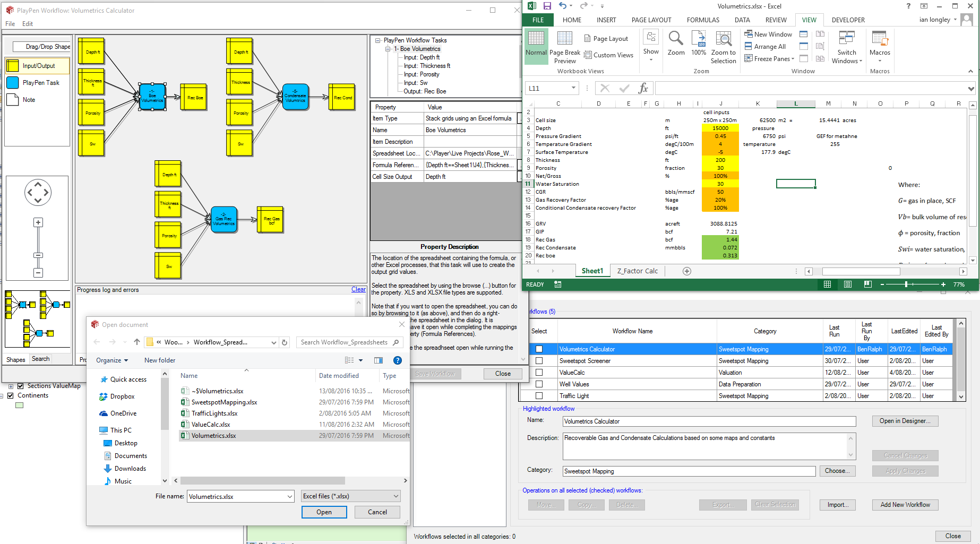Open the DEVELOPER ribbon tab
The width and height of the screenshot is (980, 544).
coord(848,20)
